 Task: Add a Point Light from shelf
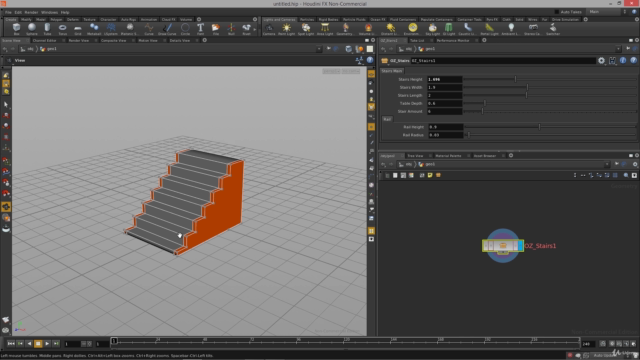(287, 29)
